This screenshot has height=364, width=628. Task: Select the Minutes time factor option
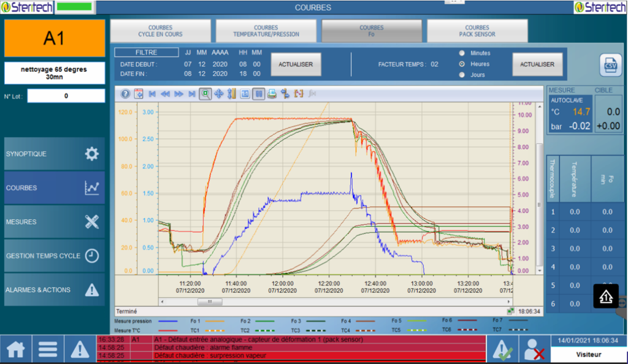click(x=462, y=53)
